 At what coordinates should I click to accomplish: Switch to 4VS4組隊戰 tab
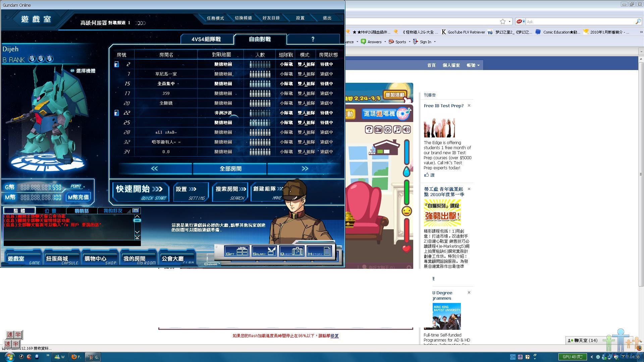tap(206, 39)
